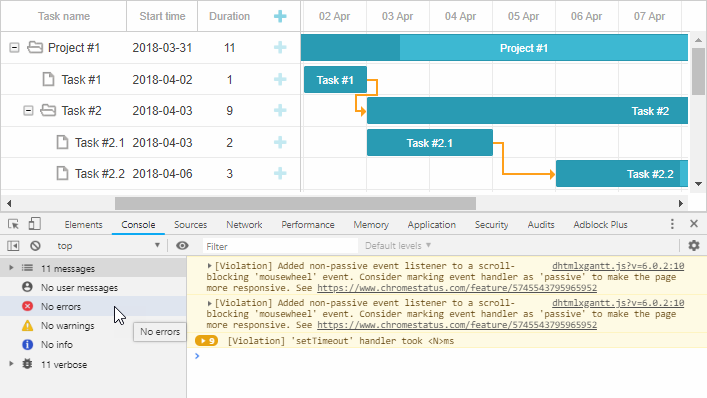Toggle the device toolbar icon in DevTools
Image resolution: width=707 pixels, height=398 pixels.
[x=35, y=224]
